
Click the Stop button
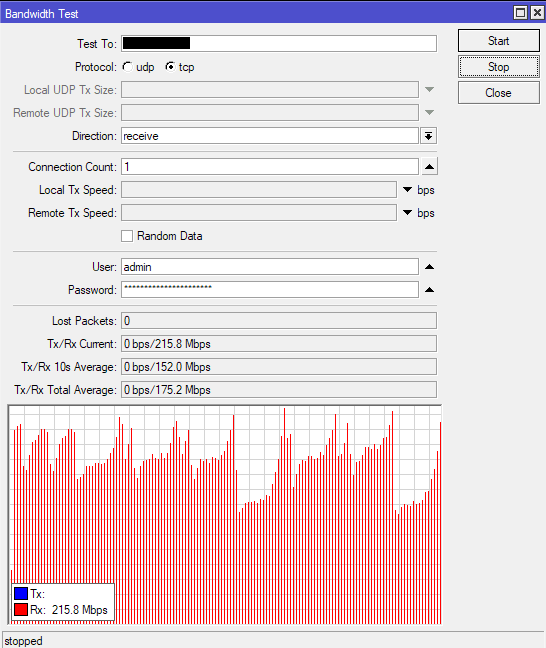[498, 67]
